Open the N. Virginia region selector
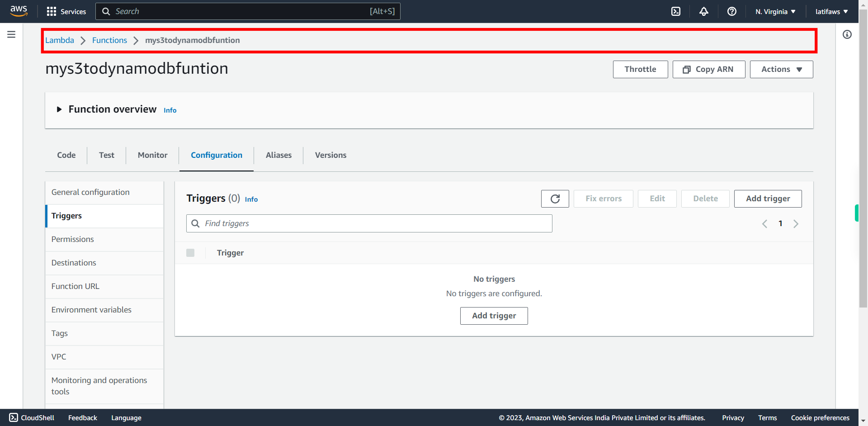868x426 pixels. click(x=775, y=11)
